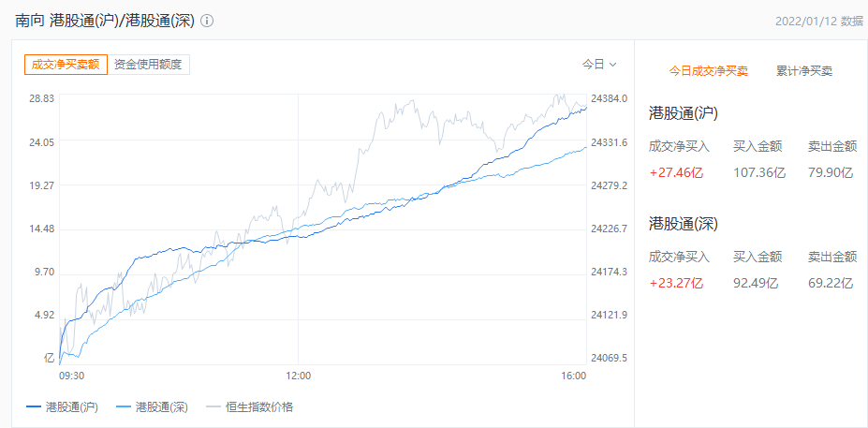Click the 107.36亿 buy amount
The image size is (868, 428).
(x=756, y=172)
